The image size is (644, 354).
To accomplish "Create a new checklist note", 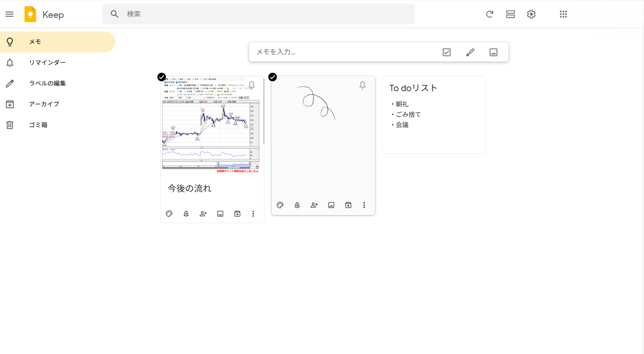I will click(446, 52).
